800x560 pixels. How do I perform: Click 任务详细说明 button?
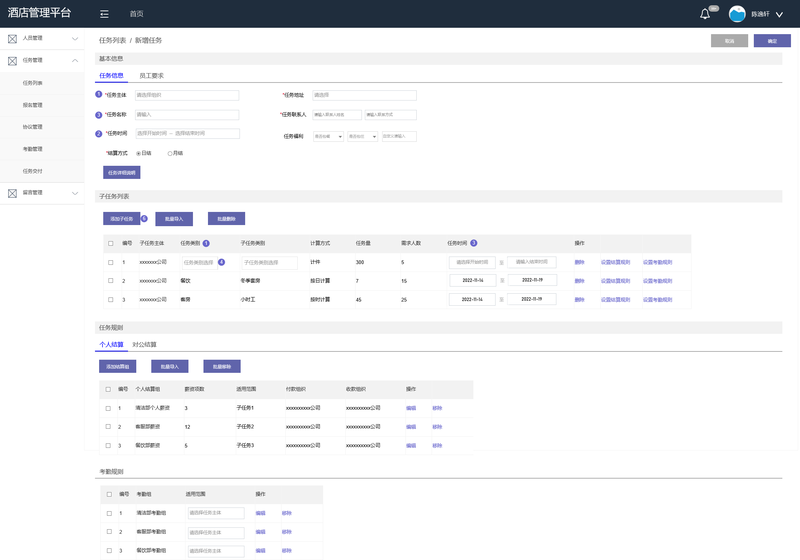[x=121, y=172]
